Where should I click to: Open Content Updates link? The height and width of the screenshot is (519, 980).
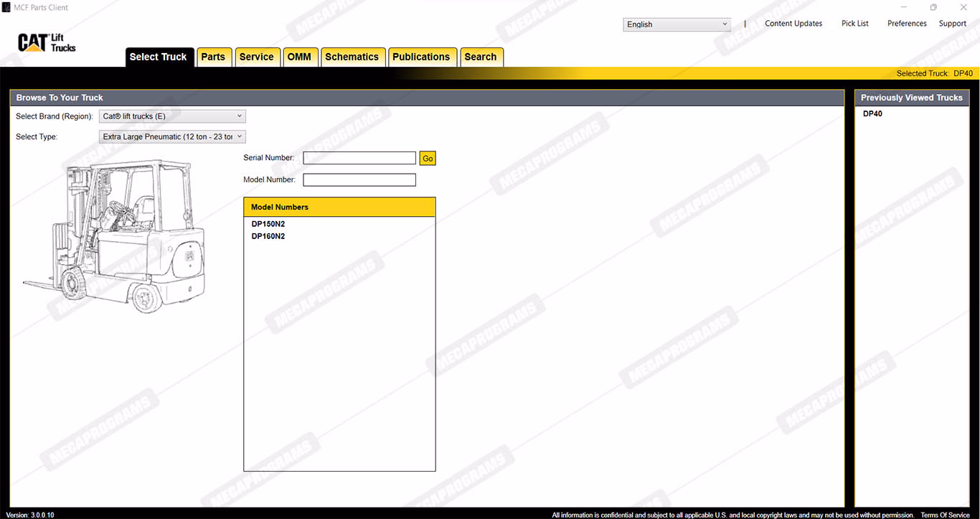793,24
